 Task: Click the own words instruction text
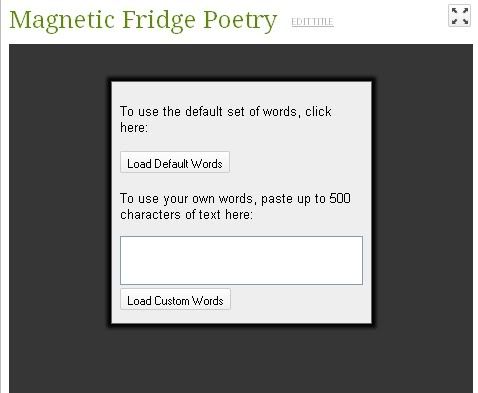(235, 207)
